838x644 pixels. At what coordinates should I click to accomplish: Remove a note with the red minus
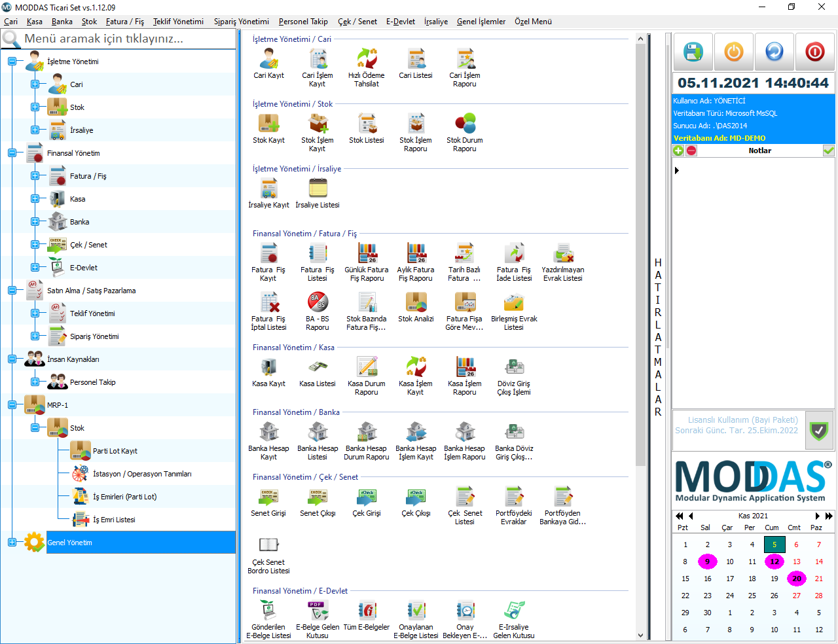click(691, 151)
